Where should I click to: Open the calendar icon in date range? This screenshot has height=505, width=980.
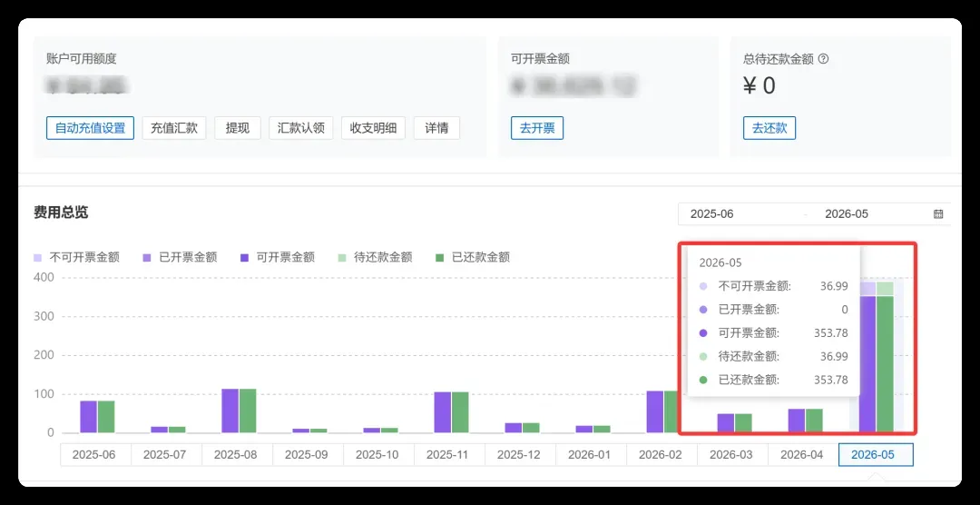[x=938, y=214]
